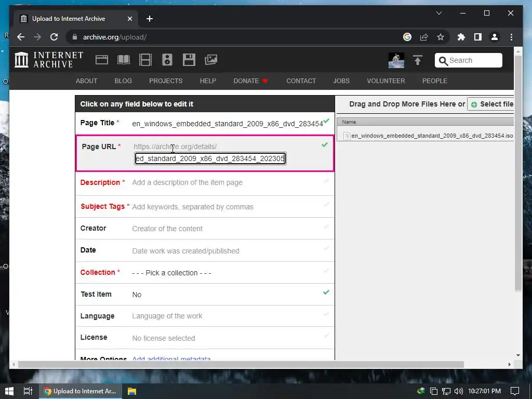Click the user avatar thumbnail

(x=396, y=60)
